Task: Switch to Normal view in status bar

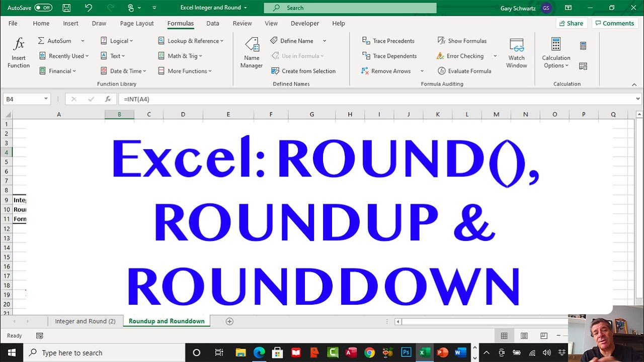Action: pyautogui.click(x=504, y=336)
